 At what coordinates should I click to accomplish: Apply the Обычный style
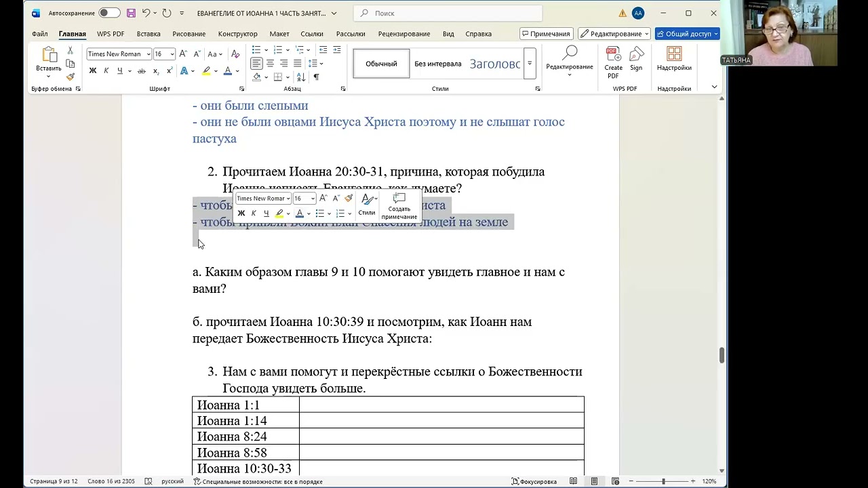point(381,64)
